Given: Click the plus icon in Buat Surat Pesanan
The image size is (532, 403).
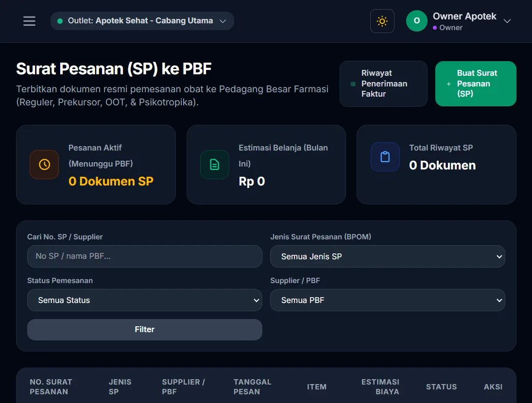Looking at the screenshot, I should click(448, 84).
